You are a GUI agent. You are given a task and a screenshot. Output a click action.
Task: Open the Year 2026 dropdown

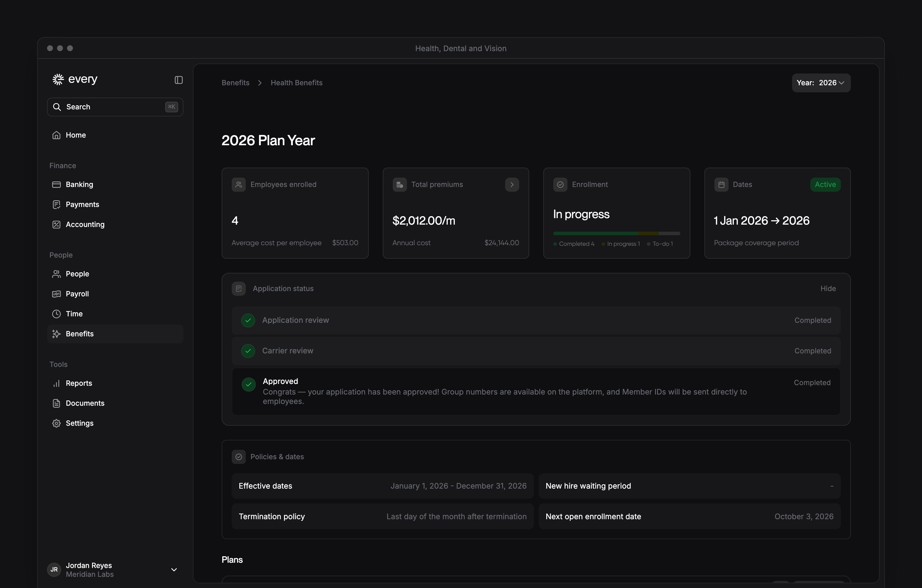(x=821, y=83)
